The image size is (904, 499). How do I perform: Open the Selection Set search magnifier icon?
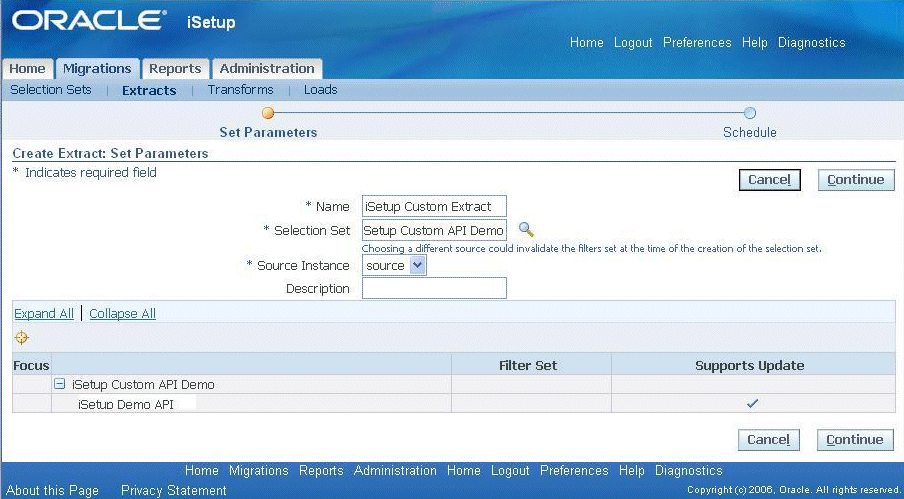(526, 230)
